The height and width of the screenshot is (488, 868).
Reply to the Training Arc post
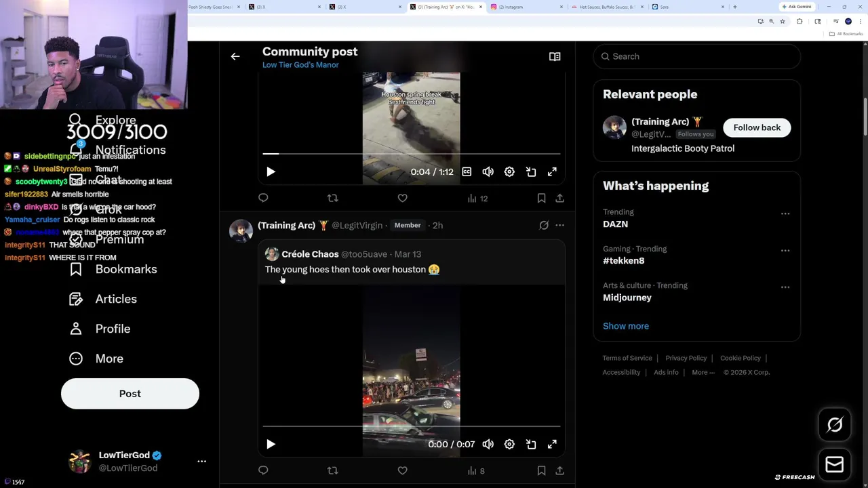[x=263, y=470]
